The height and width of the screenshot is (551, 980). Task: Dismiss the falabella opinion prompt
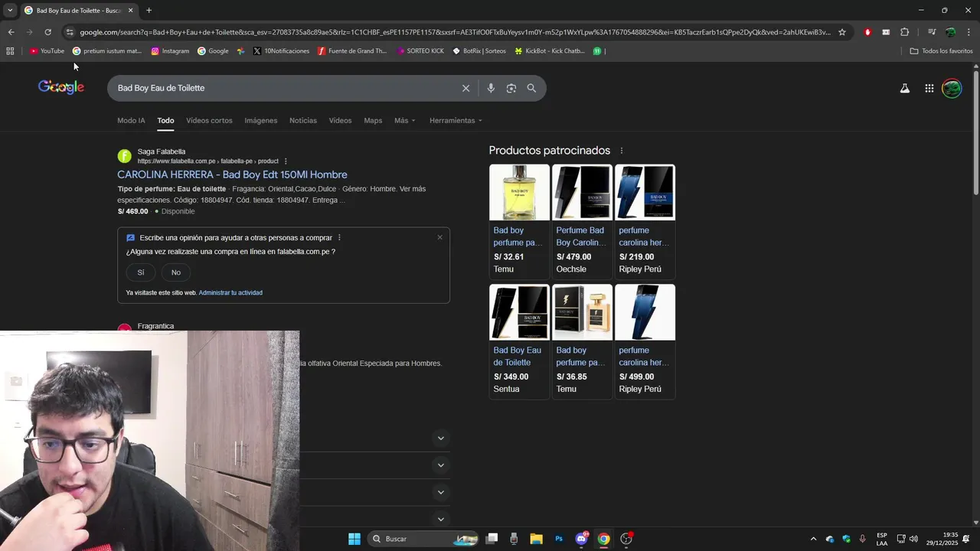click(x=439, y=237)
